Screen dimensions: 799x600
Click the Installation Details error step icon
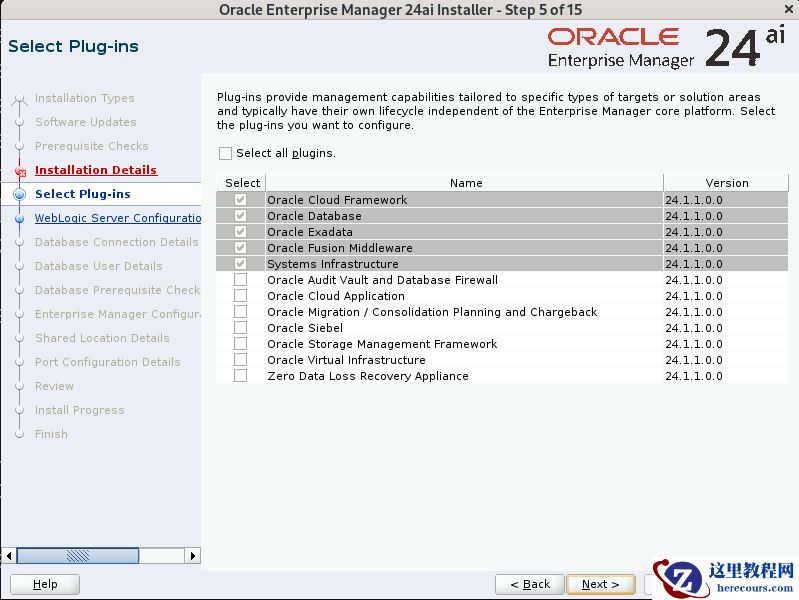pyautogui.click(x=20, y=171)
